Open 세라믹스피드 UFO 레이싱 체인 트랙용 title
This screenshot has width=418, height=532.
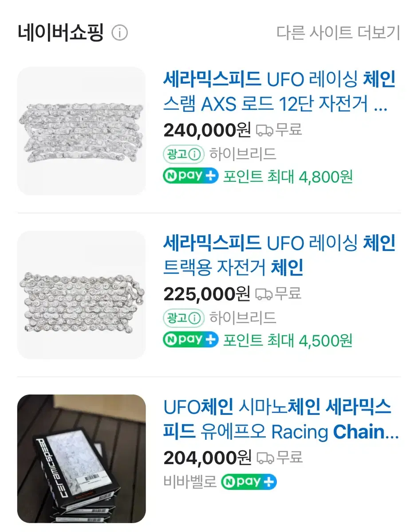(280, 256)
